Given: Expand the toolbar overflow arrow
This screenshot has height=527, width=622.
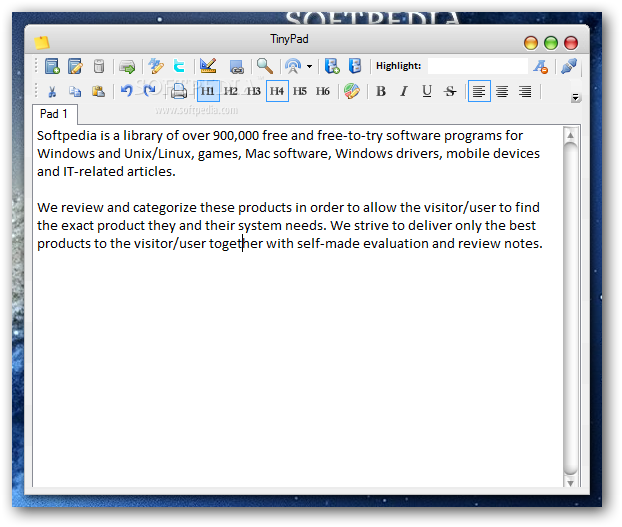Looking at the screenshot, I should (x=576, y=97).
